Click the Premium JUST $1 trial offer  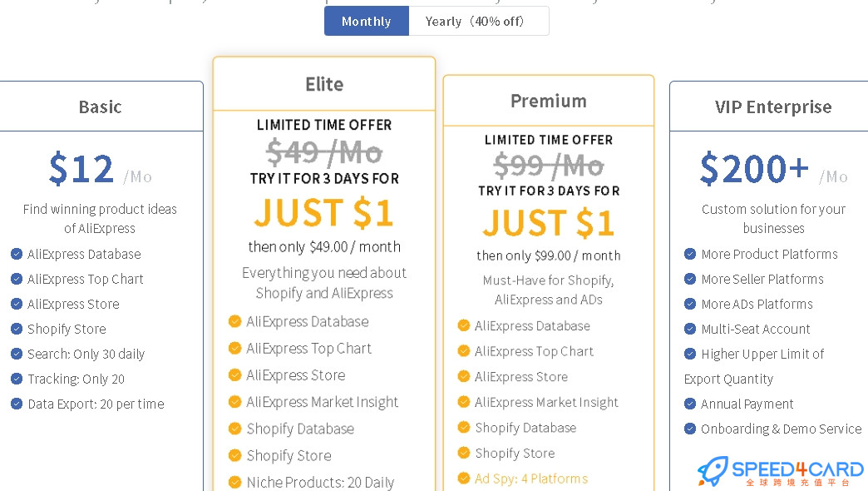[x=549, y=223]
